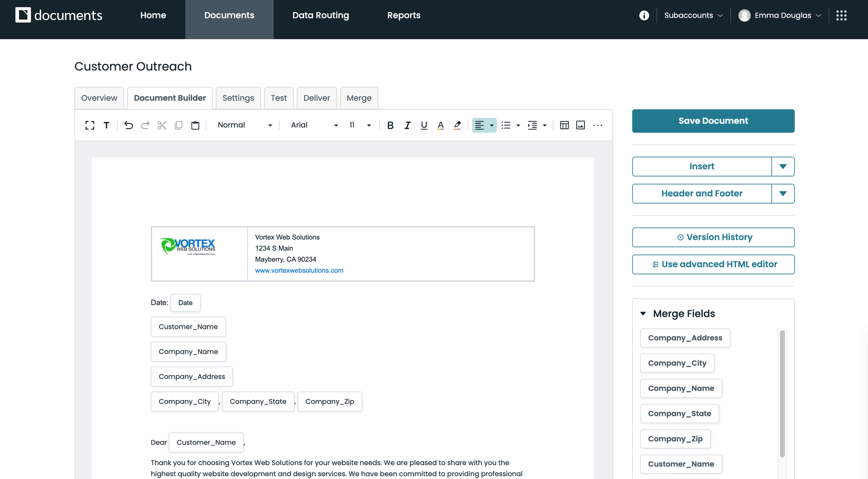Paste content from the clipboard
The width and height of the screenshot is (868, 479).
point(195,125)
